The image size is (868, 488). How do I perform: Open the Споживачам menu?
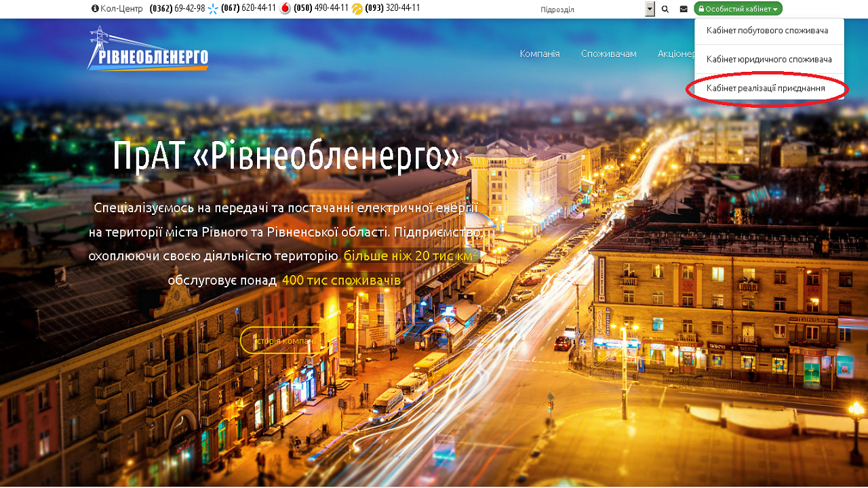click(x=608, y=54)
